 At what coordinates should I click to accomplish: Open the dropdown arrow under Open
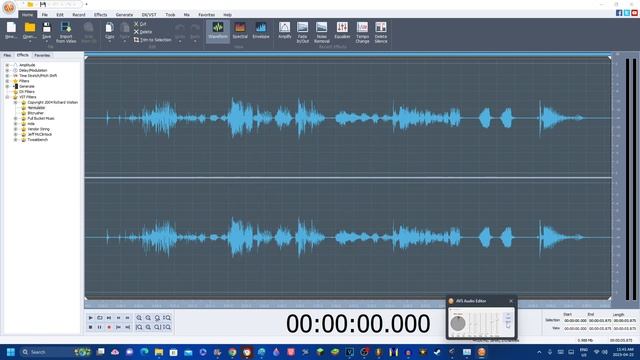tap(29, 41)
